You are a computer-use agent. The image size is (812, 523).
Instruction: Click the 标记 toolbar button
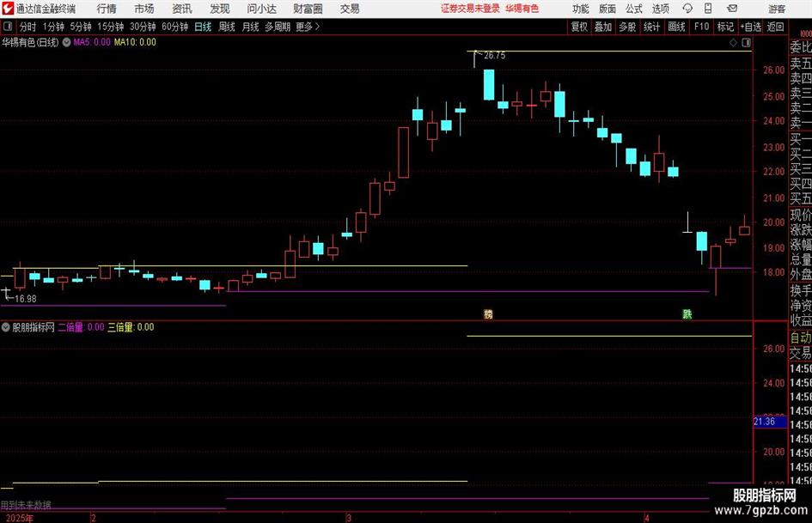725,27
